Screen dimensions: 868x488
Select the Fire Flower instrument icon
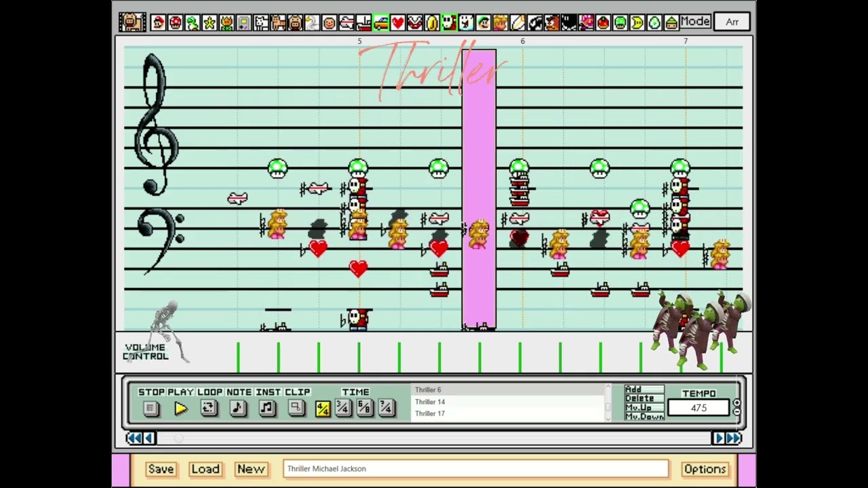(x=226, y=22)
